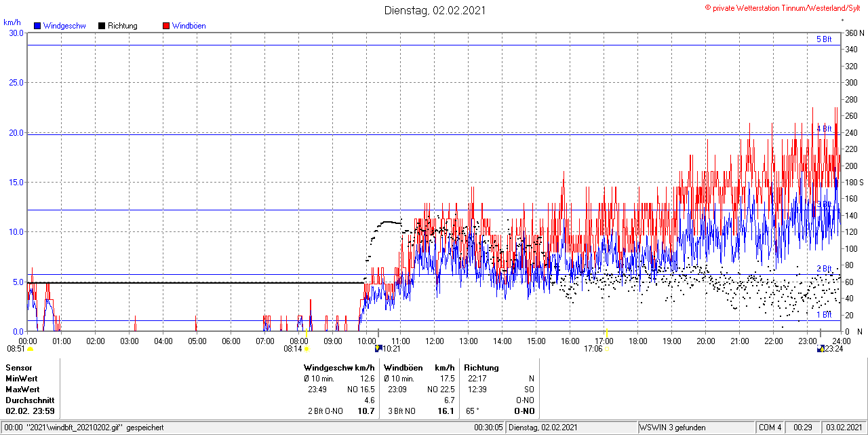This screenshot has width=868, height=435.
Task: Click the status bar file saved message
Action: [x=83, y=428]
